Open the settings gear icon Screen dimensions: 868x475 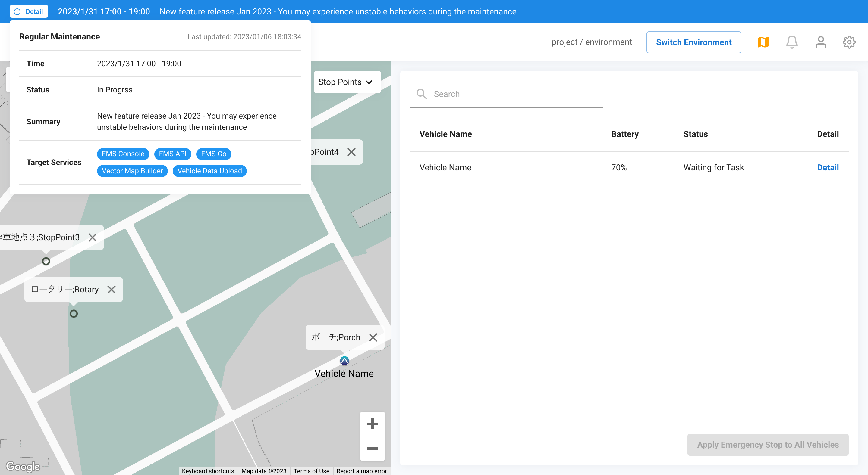point(850,42)
